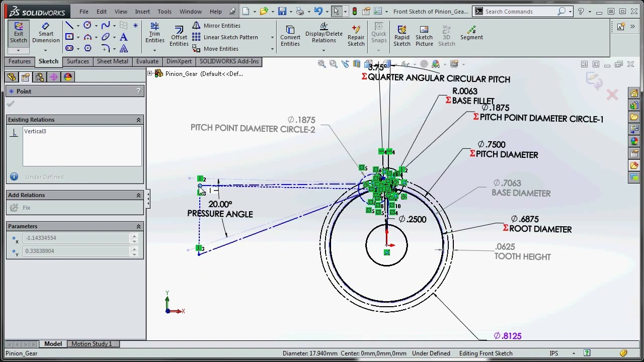Click the Segment tool
The image size is (644, 362).
(471, 33)
